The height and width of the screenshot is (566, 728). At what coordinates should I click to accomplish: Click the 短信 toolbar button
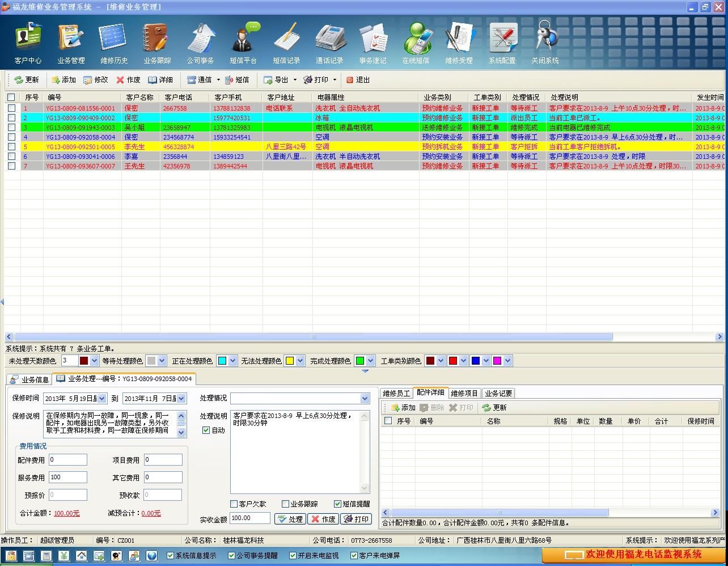[237, 80]
